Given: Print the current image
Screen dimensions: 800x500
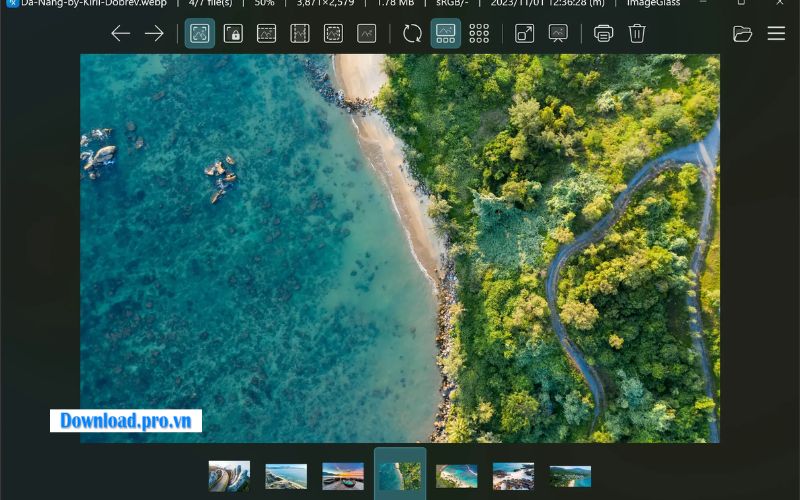Looking at the screenshot, I should click(x=603, y=34).
